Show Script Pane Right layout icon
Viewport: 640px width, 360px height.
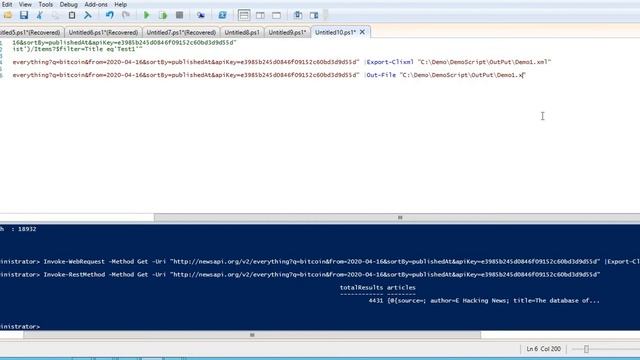[260, 16]
